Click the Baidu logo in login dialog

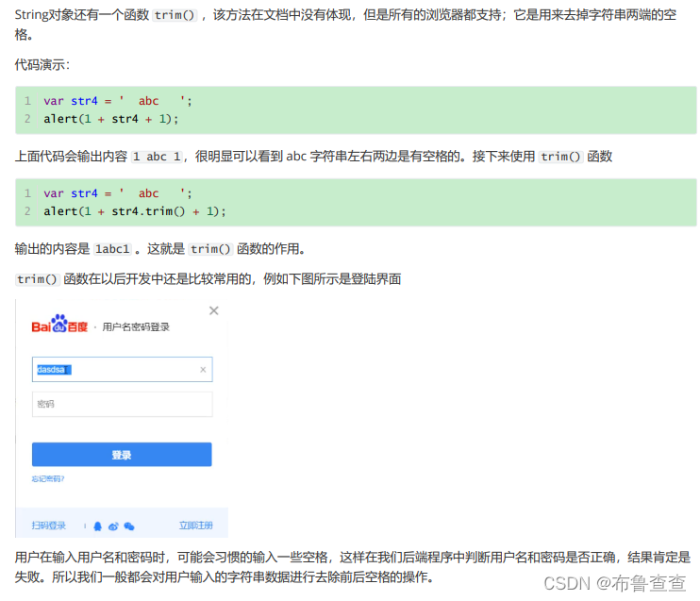59,324
